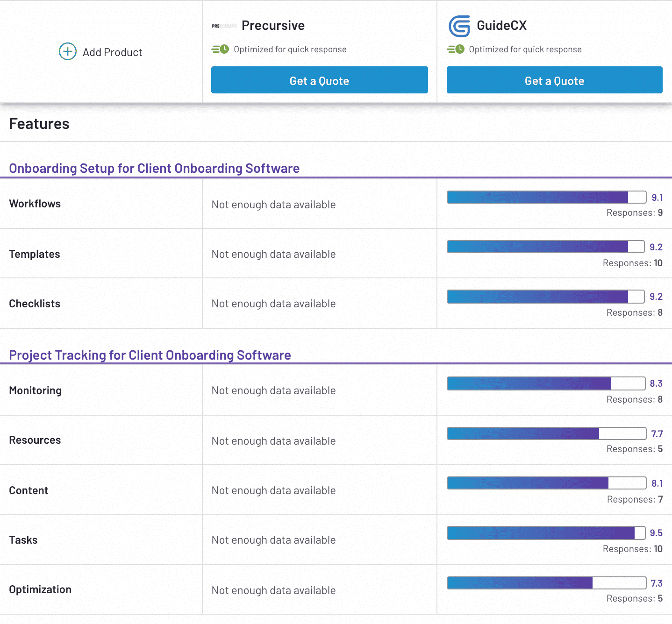Click Precursive quick response clock icon
The image size is (672, 624).
220,49
